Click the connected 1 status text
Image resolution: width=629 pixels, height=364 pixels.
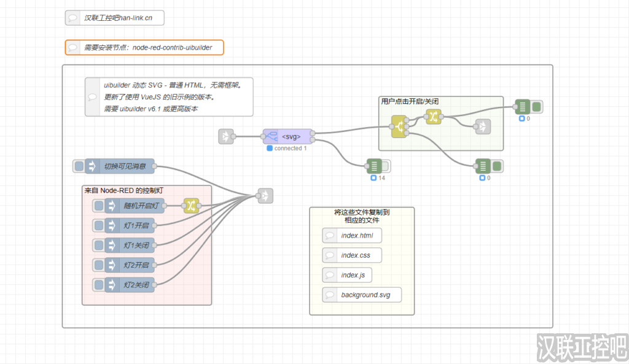291,149
